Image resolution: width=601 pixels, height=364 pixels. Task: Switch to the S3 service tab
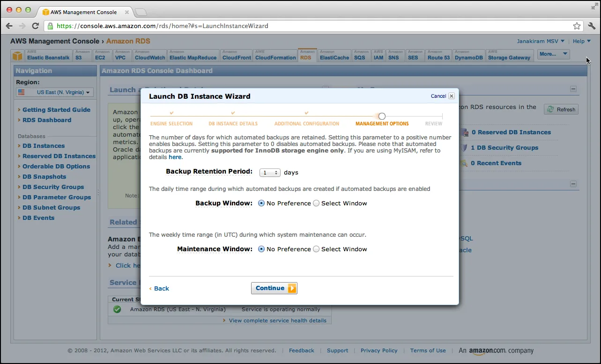pyautogui.click(x=82, y=55)
